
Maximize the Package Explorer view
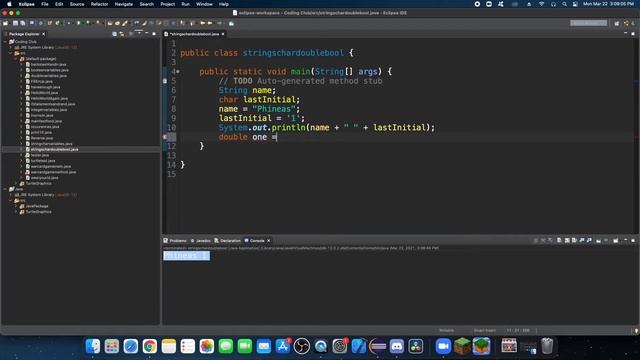pos(154,34)
